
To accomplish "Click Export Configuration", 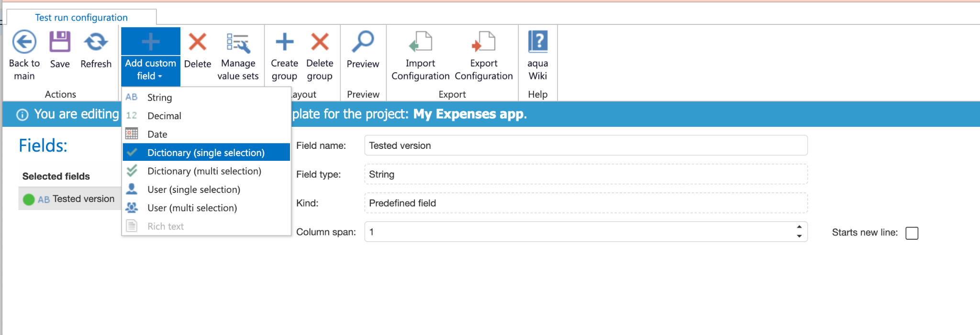I will (x=483, y=43).
